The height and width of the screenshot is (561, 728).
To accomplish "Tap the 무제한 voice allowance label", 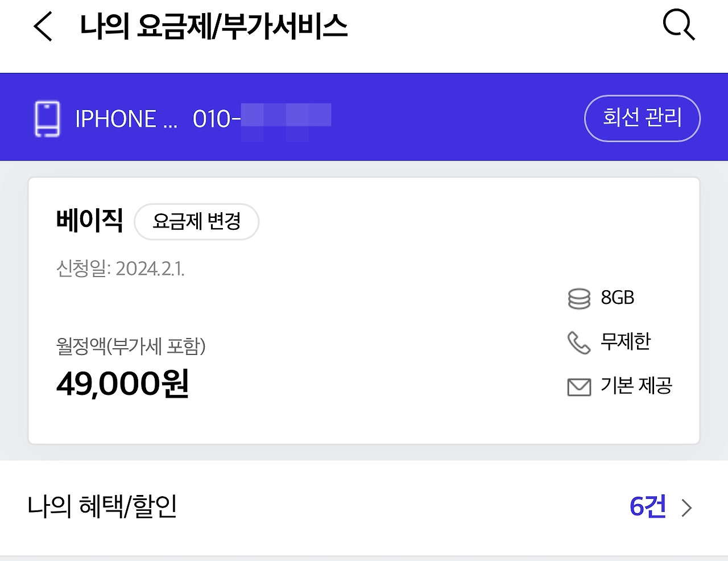I will [x=625, y=341].
